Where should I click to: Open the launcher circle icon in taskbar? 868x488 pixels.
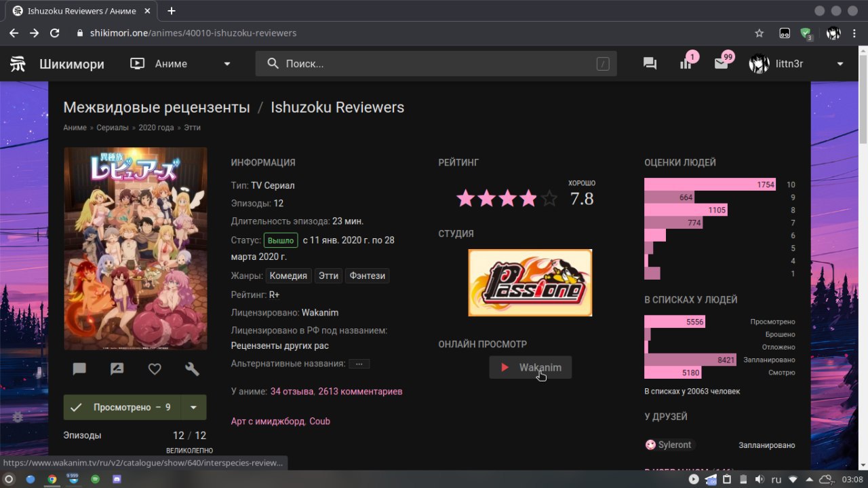click(9, 479)
